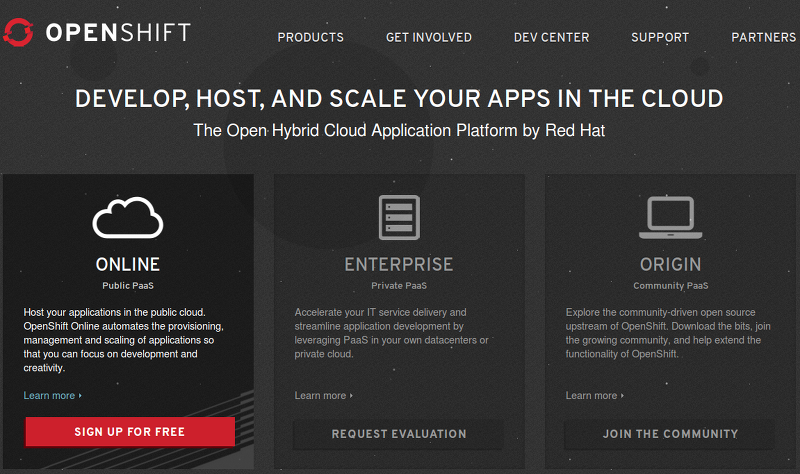The image size is (800, 474).
Task: Click the 'Explore the community-driven open source' paragraph
Action: 668,333
